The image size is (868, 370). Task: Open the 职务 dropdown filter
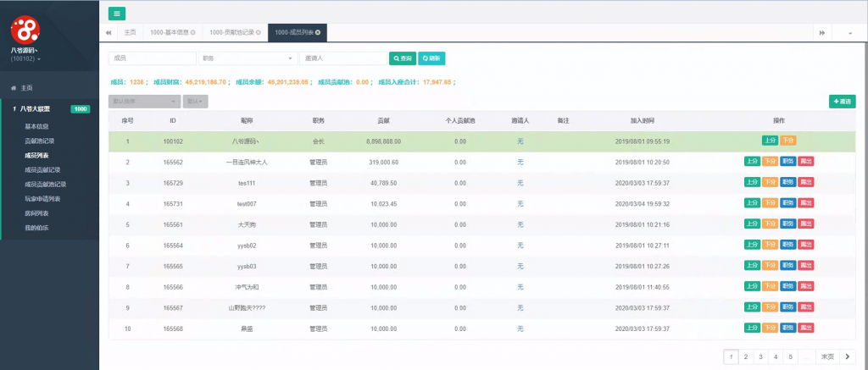pos(246,58)
